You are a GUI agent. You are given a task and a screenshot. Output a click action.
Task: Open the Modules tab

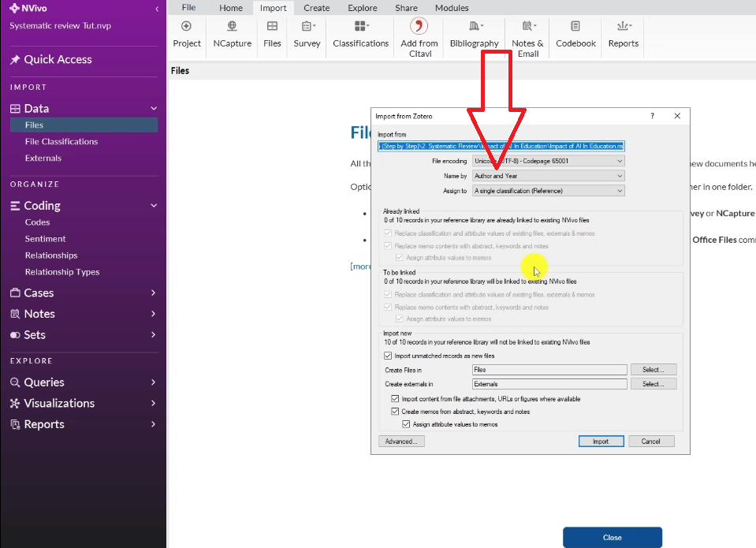[x=452, y=8]
